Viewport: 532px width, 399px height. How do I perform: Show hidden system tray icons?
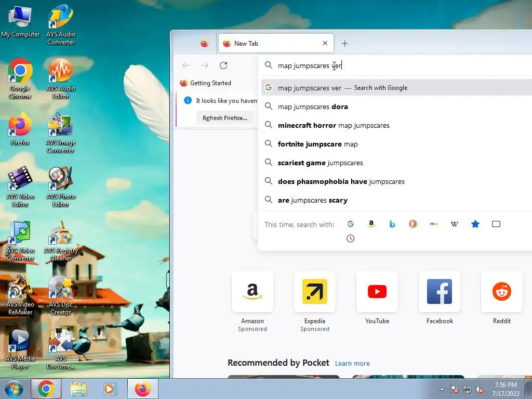click(x=442, y=389)
